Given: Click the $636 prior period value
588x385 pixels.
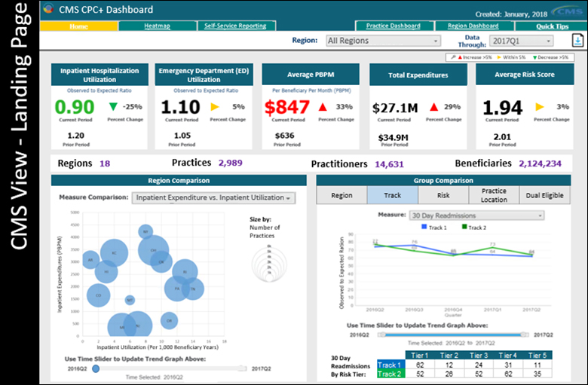Looking at the screenshot, I should 285,136.
